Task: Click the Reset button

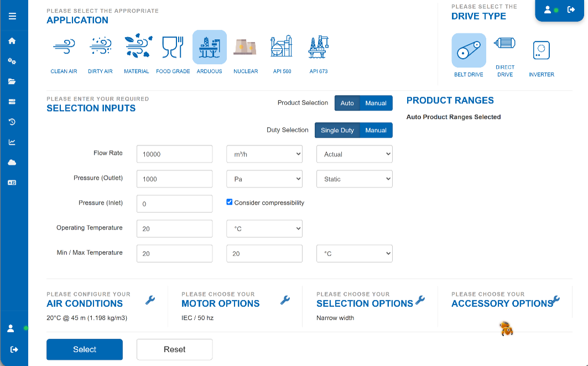Action: (175, 349)
